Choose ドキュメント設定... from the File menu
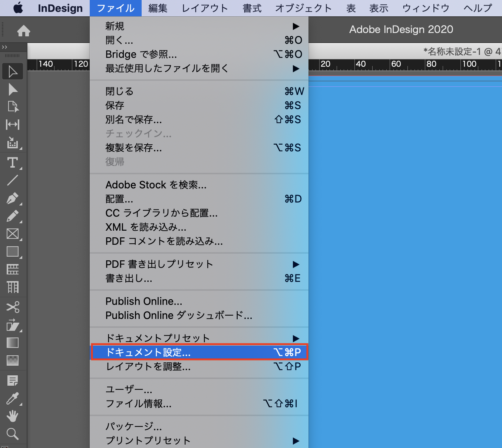 pos(199,352)
